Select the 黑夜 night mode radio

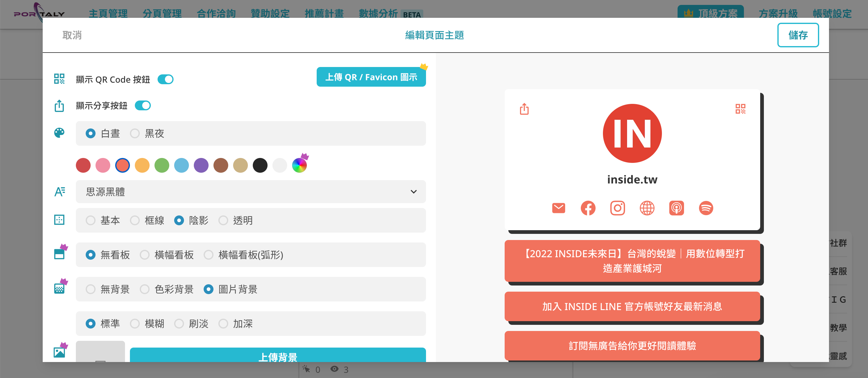(x=135, y=134)
